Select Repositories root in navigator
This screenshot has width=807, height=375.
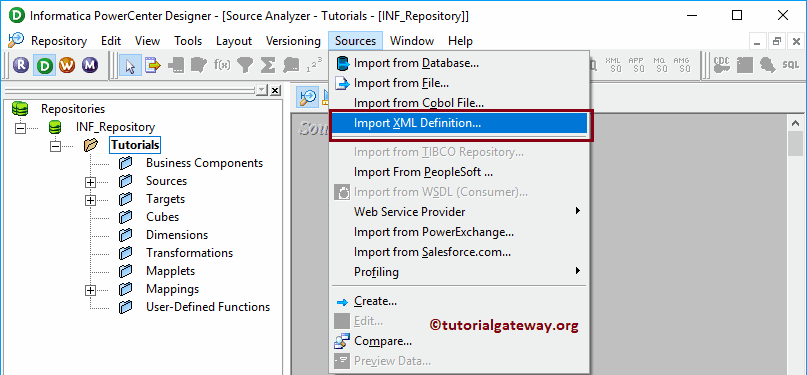[73, 109]
